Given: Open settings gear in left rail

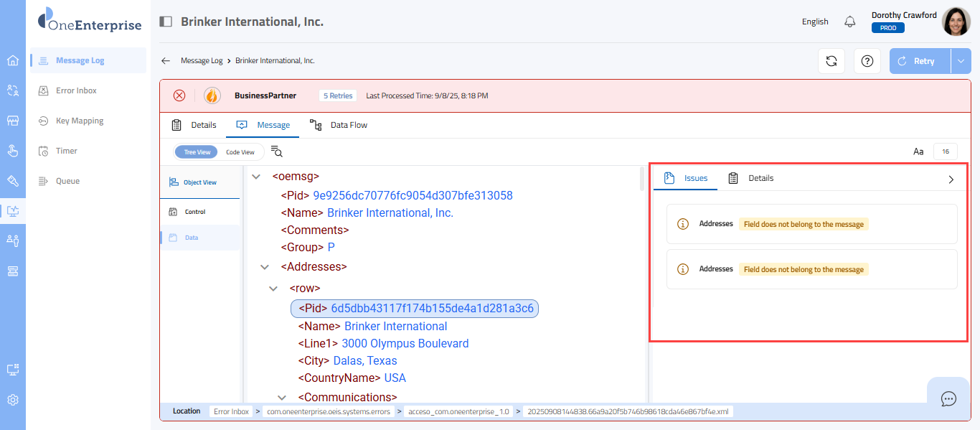Looking at the screenshot, I should pyautogui.click(x=13, y=400).
